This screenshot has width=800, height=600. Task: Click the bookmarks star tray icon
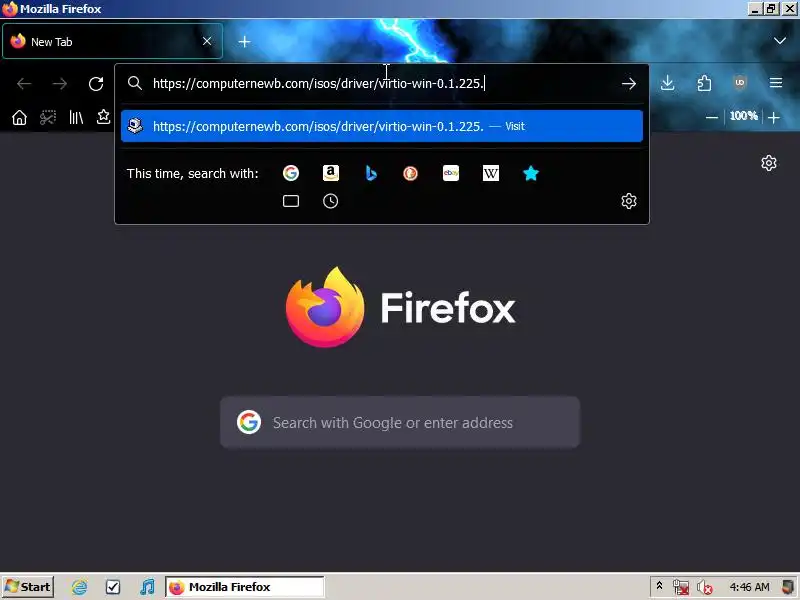pos(104,117)
